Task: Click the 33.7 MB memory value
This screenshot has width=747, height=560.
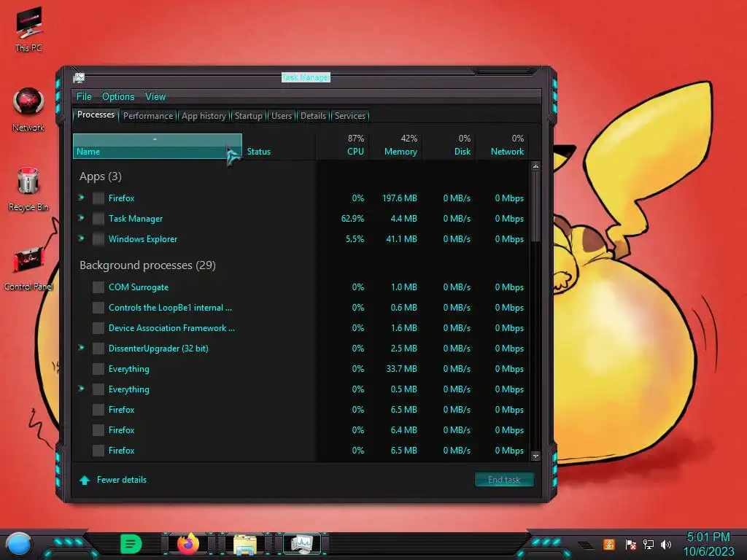Action: pyautogui.click(x=402, y=369)
